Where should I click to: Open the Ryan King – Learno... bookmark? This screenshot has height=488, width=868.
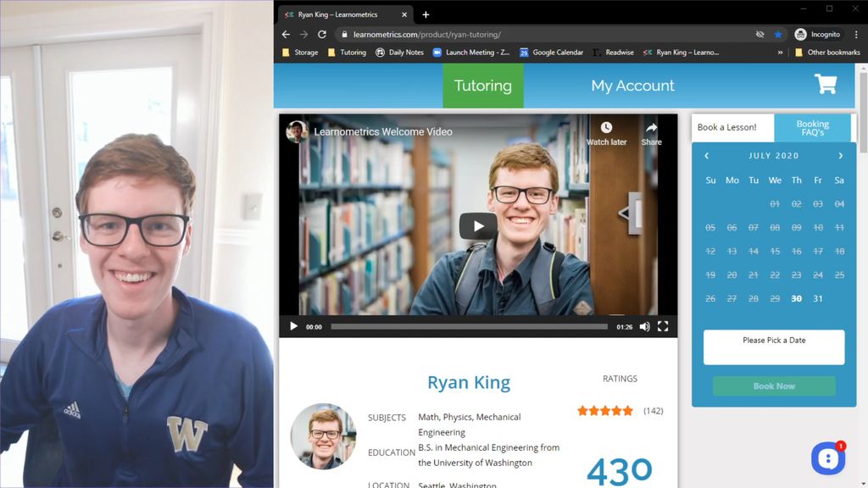682,53
